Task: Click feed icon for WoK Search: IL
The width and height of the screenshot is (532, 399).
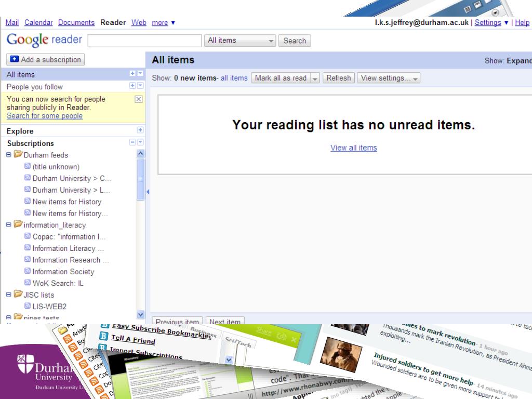Action: pyautogui.click(x=28, y=282)
